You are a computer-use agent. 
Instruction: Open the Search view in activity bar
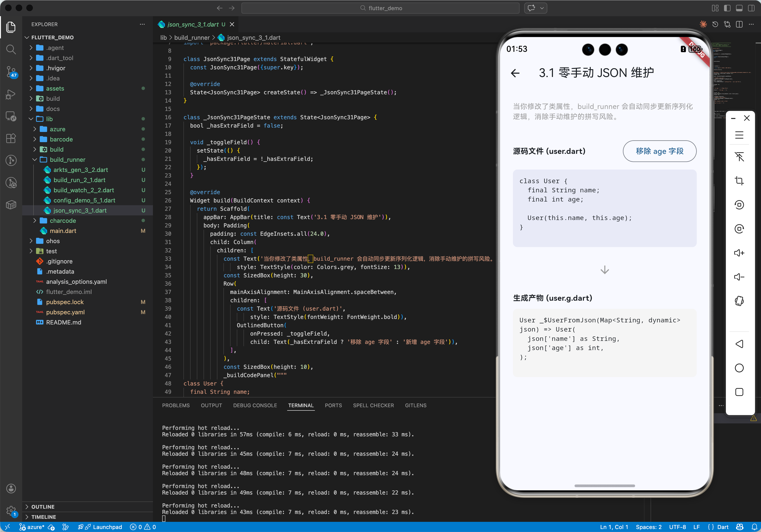11,49
